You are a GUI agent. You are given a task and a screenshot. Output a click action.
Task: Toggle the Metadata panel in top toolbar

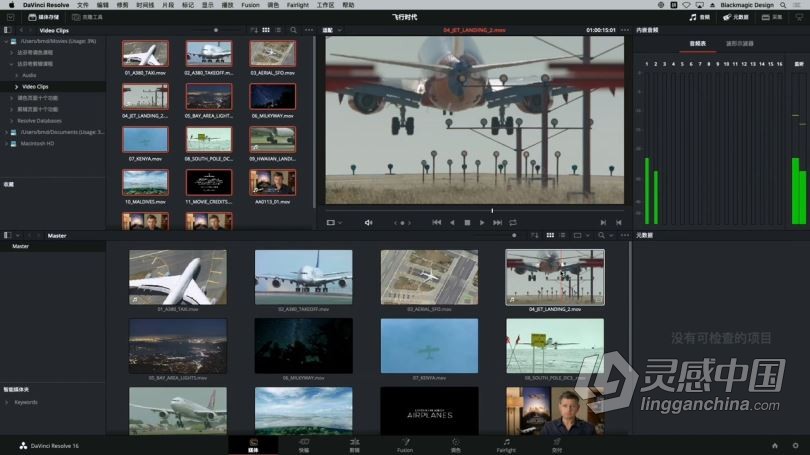736,17
